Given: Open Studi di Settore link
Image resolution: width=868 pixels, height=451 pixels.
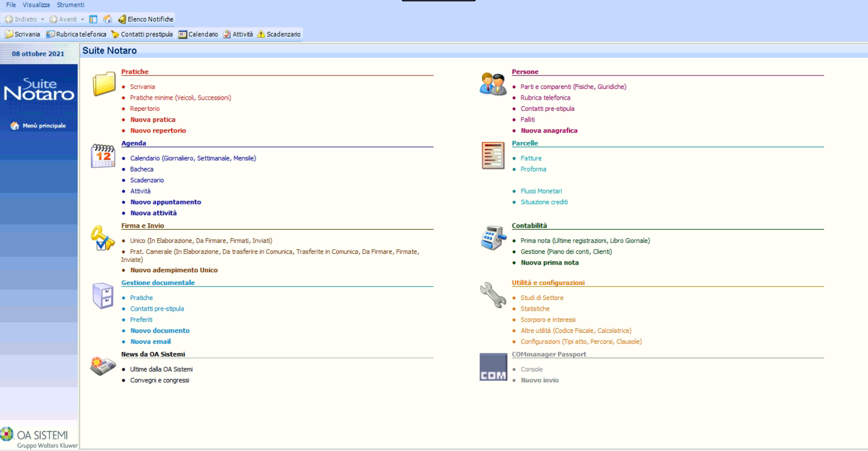Looking at the screenshot, I should point(542,297).
